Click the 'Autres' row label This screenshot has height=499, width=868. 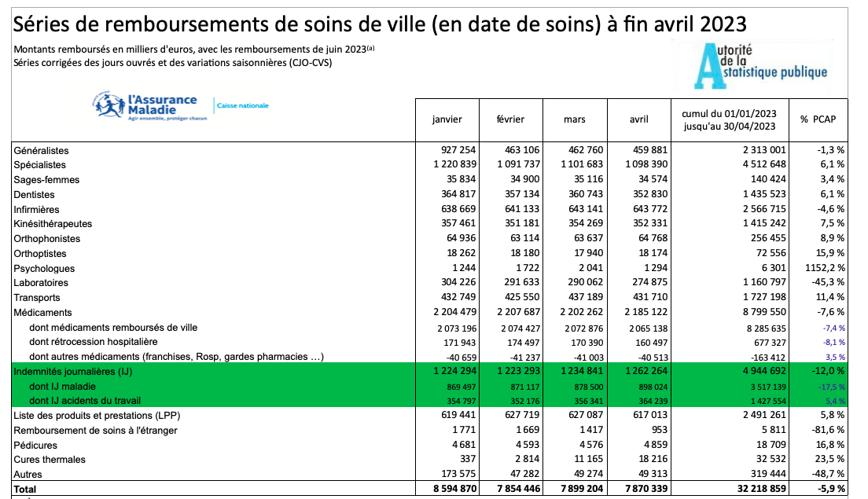tap(28, 475)
